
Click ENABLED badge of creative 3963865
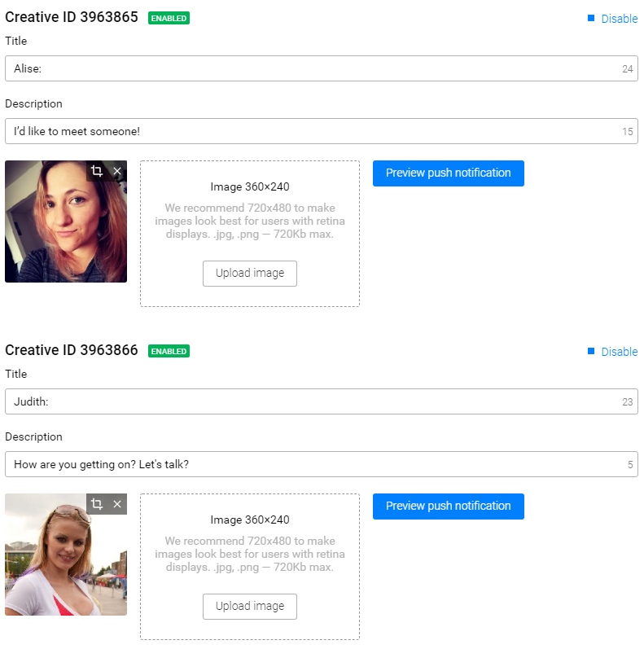tap(169, 18)
